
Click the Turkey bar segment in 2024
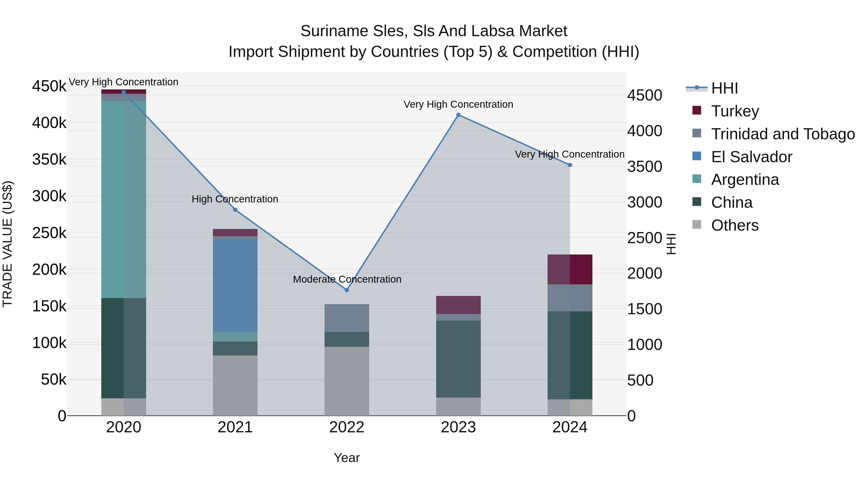tap(570, 269)
